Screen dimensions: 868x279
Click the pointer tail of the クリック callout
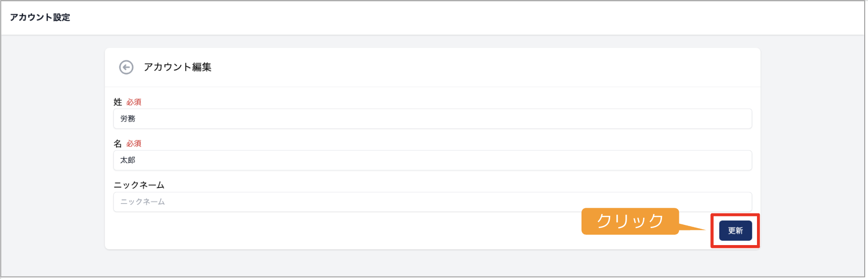(x=692, y=227)
